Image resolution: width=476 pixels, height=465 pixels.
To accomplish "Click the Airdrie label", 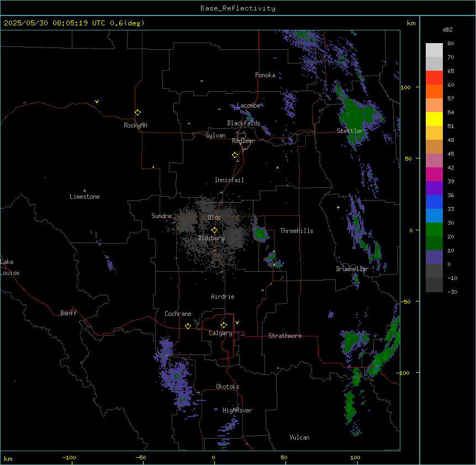I will click(223, 297).
